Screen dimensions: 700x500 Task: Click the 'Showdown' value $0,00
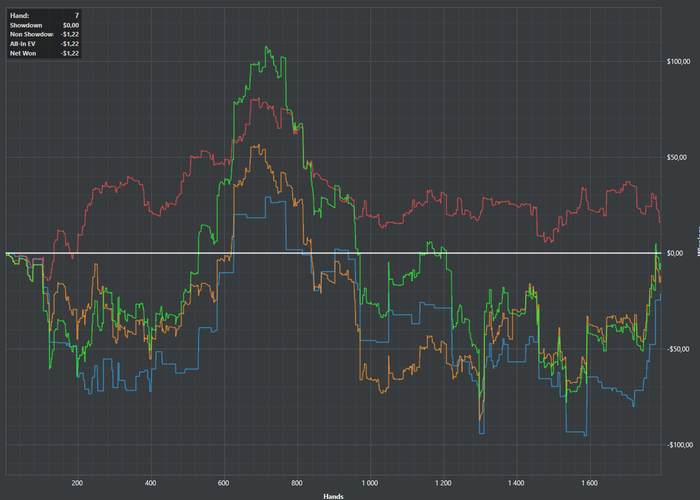[71, 25]
